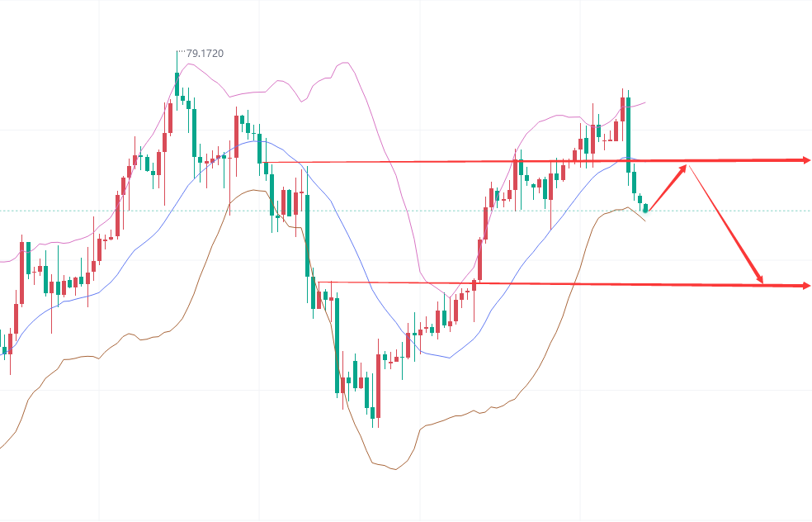The height and width of the screenshot is (522, 812).
Task: Click the left starting end of the upper red line
Action: (266, 163)
